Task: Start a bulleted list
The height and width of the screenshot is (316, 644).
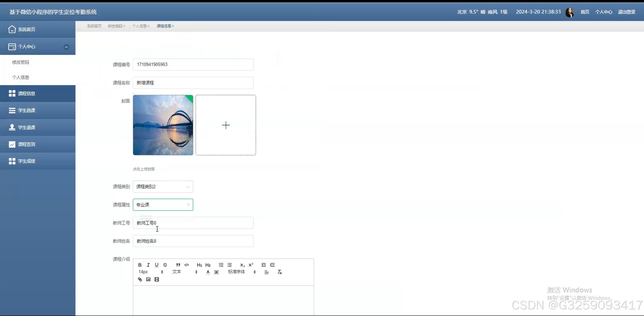Action: click(x=230, y=265)
